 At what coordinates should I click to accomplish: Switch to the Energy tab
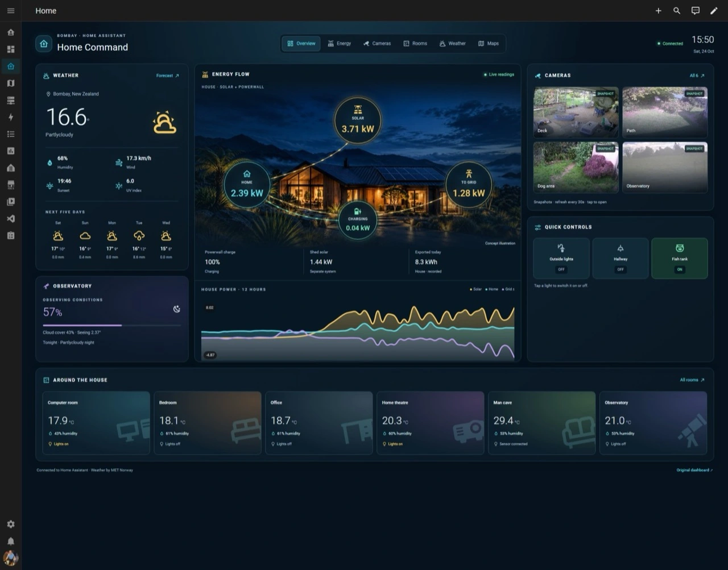coord(340,44)
